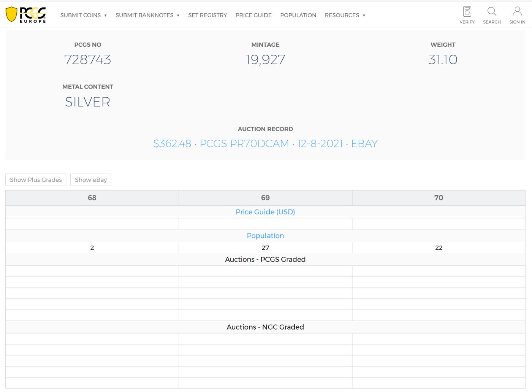Select Population in the top navigation
The width and height of the screenshot is (532, 392).
tap(298, 15)
